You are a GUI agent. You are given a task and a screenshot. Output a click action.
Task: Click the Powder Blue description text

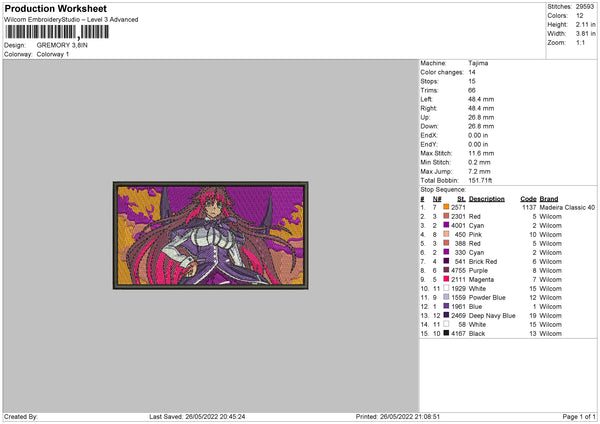point(487,297)
